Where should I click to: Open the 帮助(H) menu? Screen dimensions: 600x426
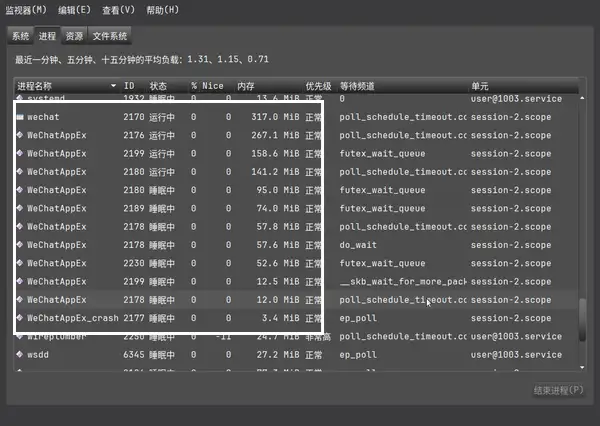tap(163, 10)
